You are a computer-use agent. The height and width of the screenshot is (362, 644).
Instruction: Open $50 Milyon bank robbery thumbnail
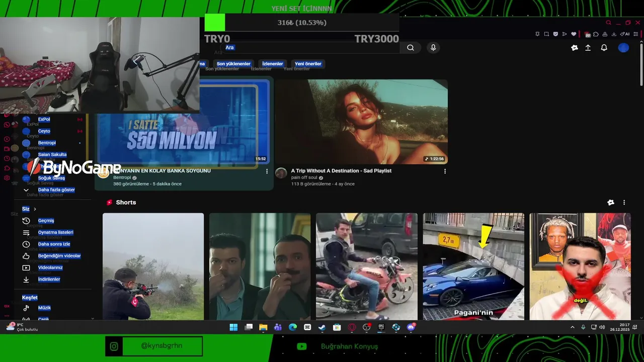pyautogui.click(x=184, y=122)
